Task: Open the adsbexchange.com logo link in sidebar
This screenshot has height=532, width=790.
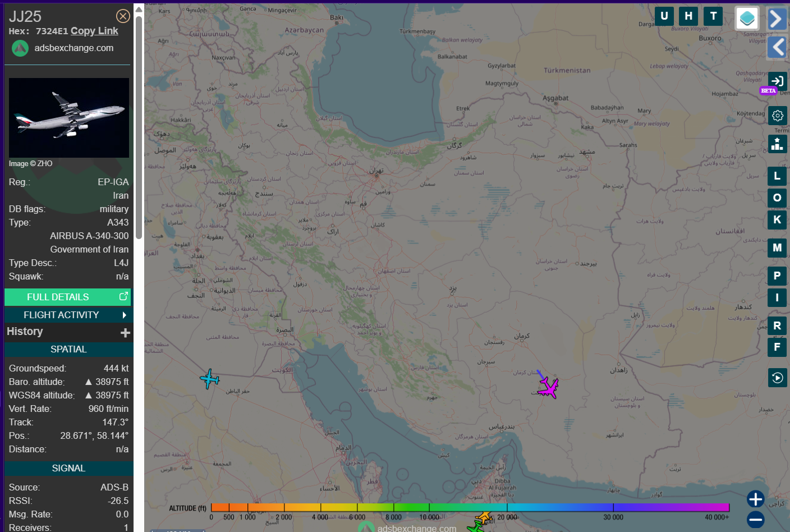Action: [63, 48]
